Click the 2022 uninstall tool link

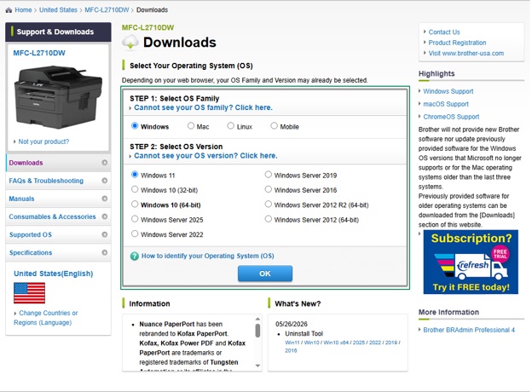[374, 343]
